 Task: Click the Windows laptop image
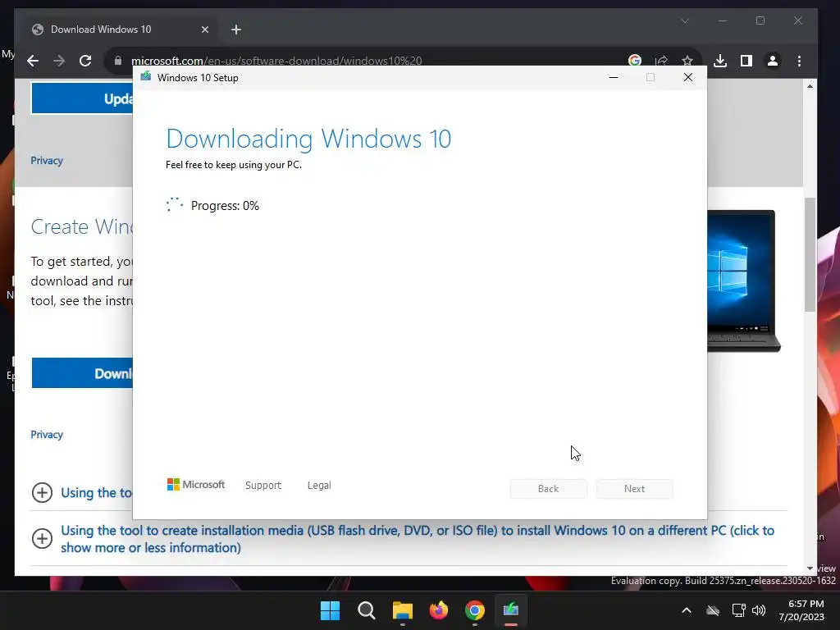743,281
